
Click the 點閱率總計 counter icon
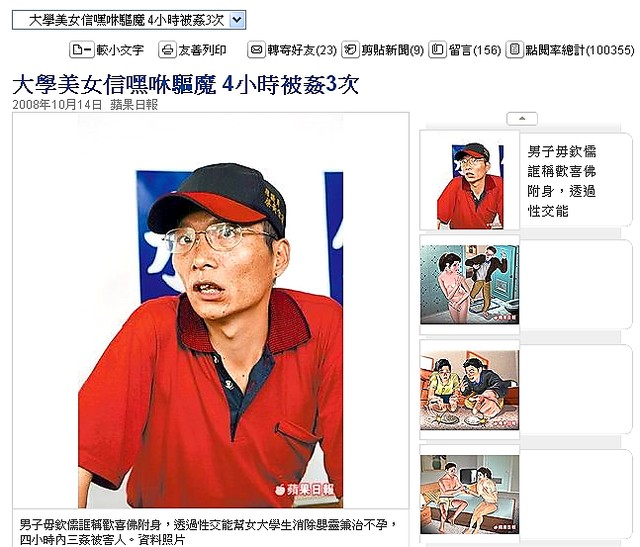coord(515,50)
